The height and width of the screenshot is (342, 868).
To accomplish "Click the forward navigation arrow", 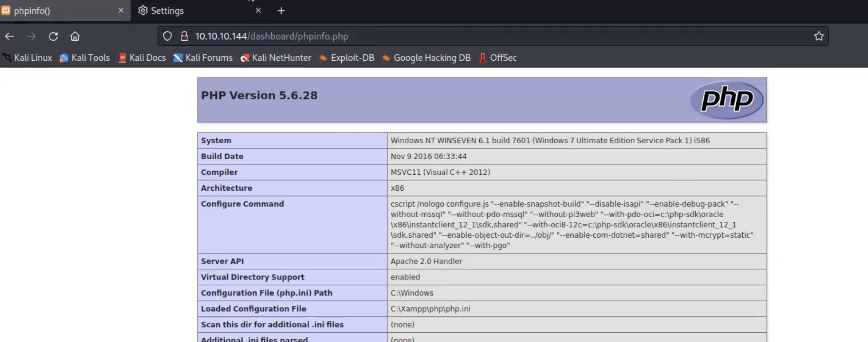I will tap(31, 36).
